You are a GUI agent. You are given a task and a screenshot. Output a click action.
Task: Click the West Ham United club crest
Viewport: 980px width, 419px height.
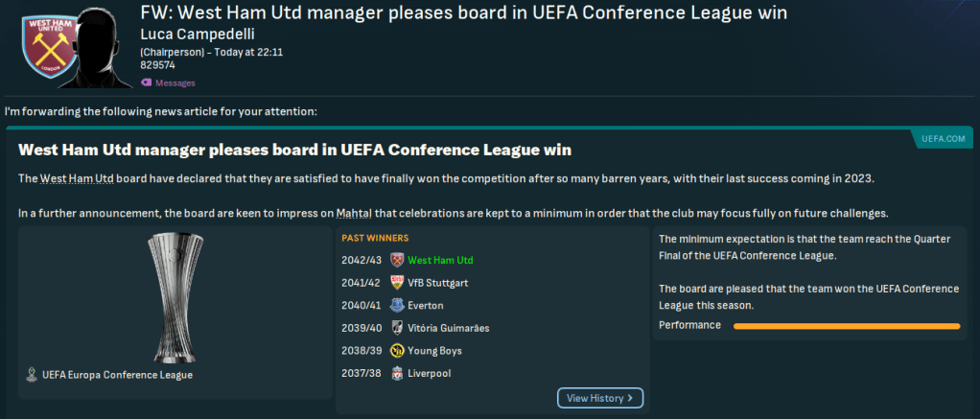[46, 46]
